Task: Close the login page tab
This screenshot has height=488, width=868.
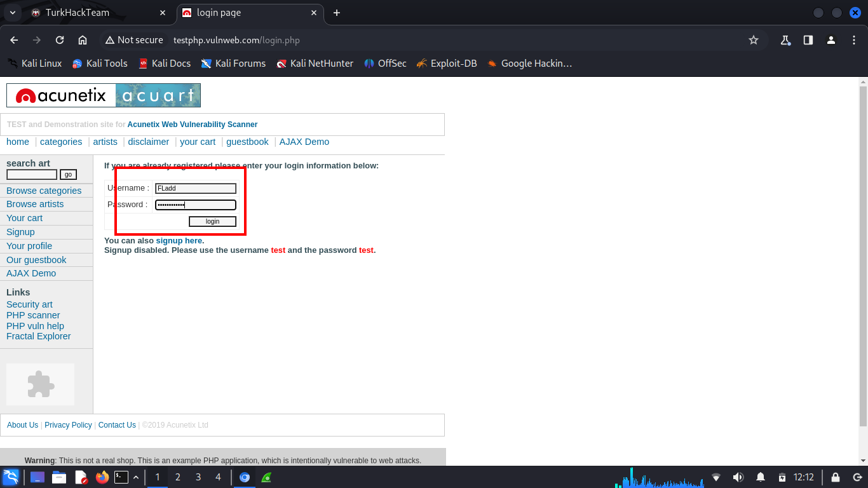Action: 314,13
